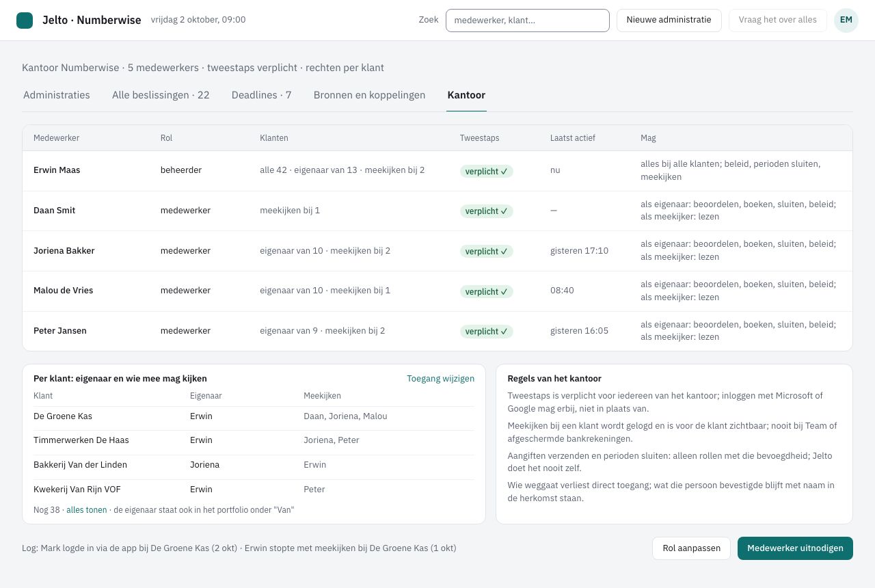Click the beheerder role of Erwin Maas
Screen dimensions: 875x588
(181, 170)
